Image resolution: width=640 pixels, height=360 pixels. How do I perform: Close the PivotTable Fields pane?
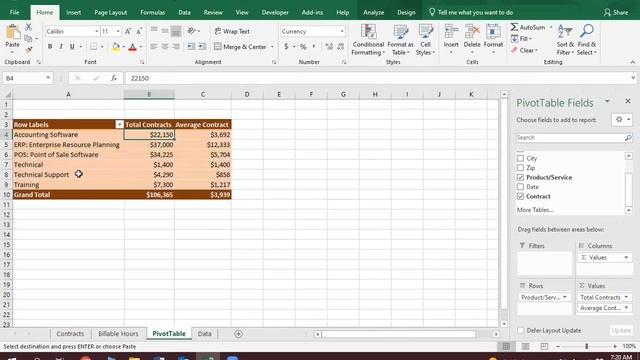[628, 101]
